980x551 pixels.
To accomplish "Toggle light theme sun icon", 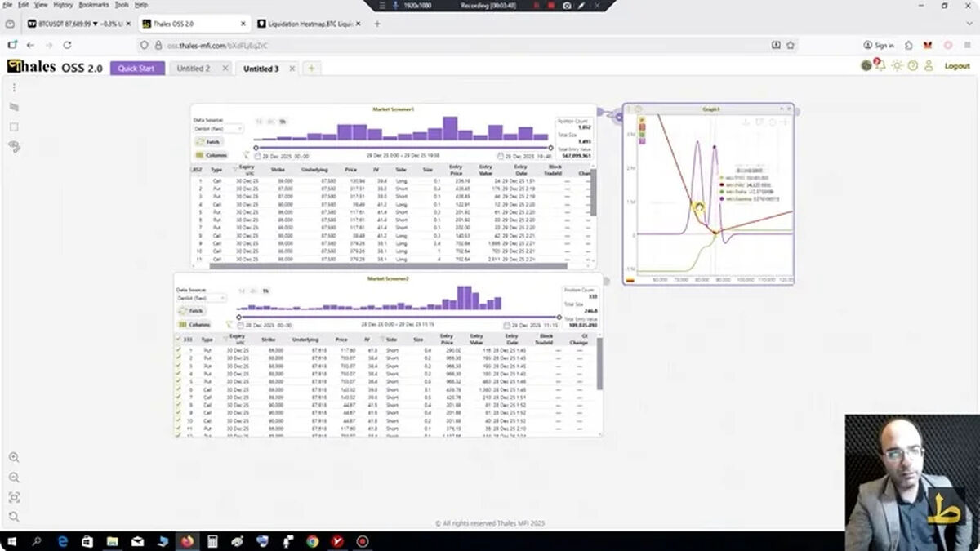I will point(897,66).
